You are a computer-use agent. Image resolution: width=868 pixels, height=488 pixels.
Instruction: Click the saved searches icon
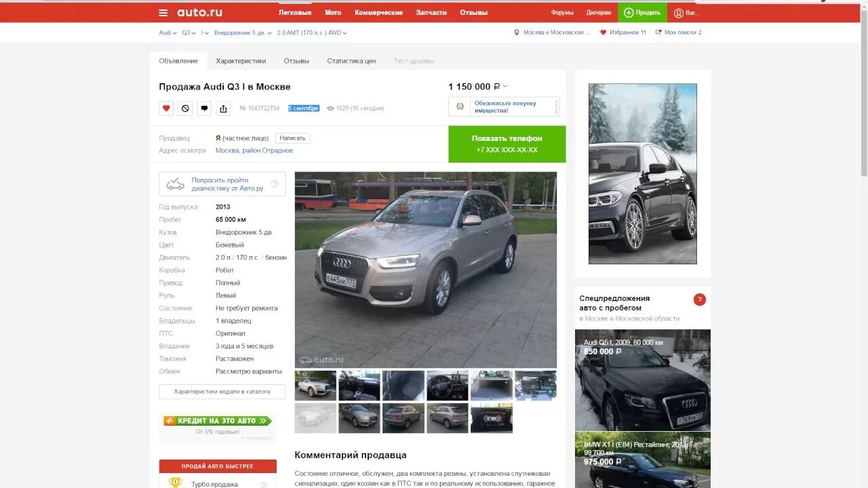[658, 33]
